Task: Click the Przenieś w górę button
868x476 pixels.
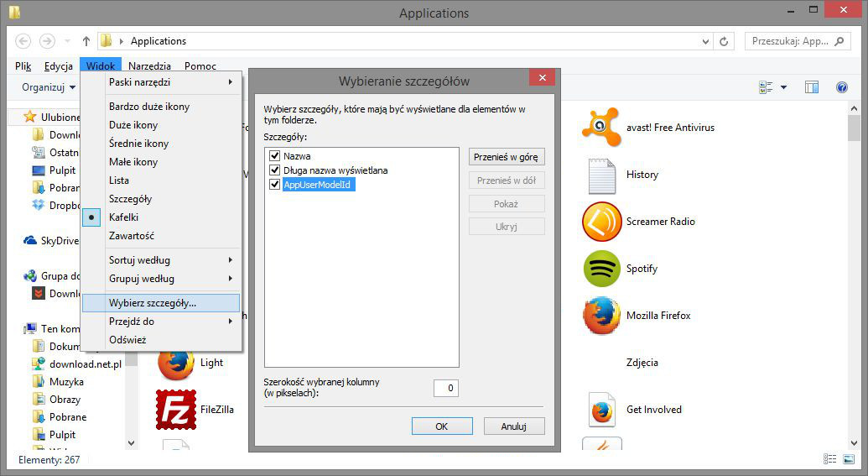Action: (x=507, y=157)
